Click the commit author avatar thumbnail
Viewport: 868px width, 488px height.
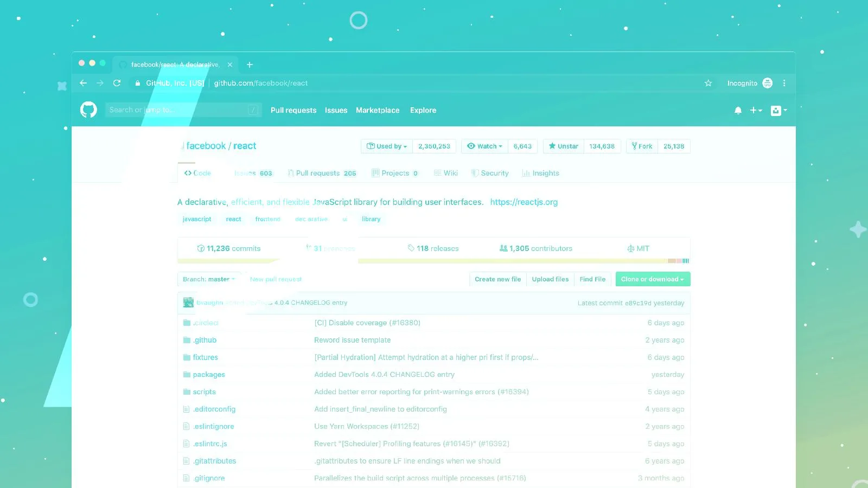click(x=188, y=303)
